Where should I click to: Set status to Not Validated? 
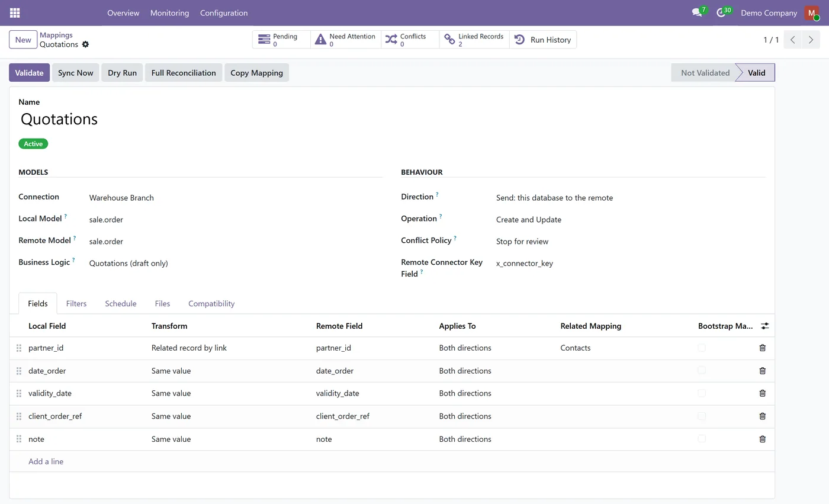coord(703,73)
